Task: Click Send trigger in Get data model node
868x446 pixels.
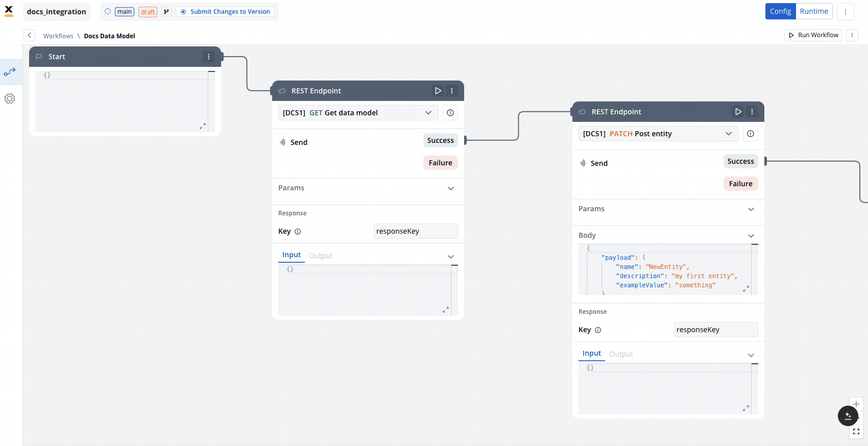Action: click(293, 142)
